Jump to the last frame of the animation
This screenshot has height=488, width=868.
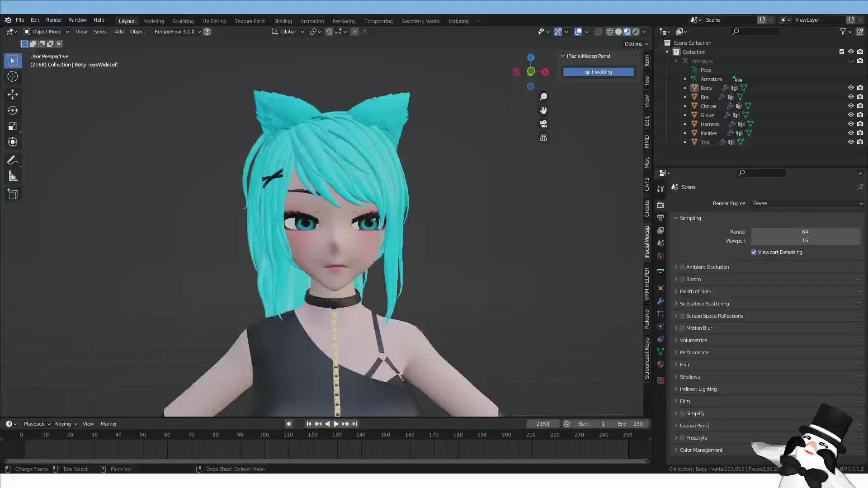(x=354, y=424)
